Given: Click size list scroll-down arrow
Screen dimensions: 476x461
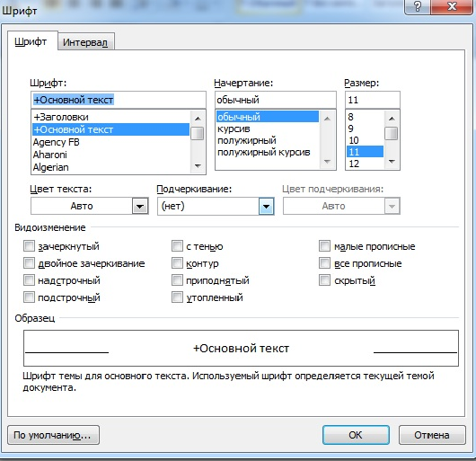Looking at the screenshot, I should tap(392, 161).
